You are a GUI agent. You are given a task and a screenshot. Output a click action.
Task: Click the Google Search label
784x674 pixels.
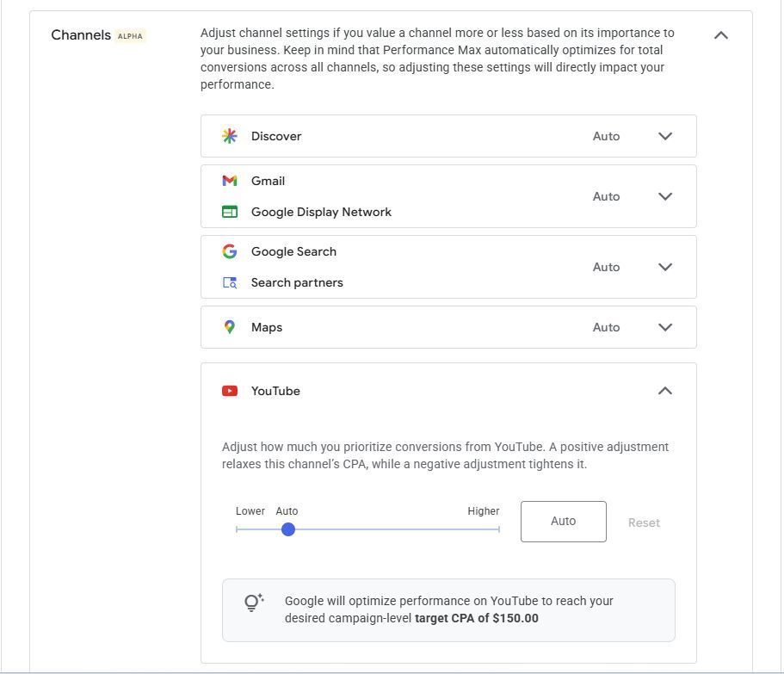tap(294, 251)
